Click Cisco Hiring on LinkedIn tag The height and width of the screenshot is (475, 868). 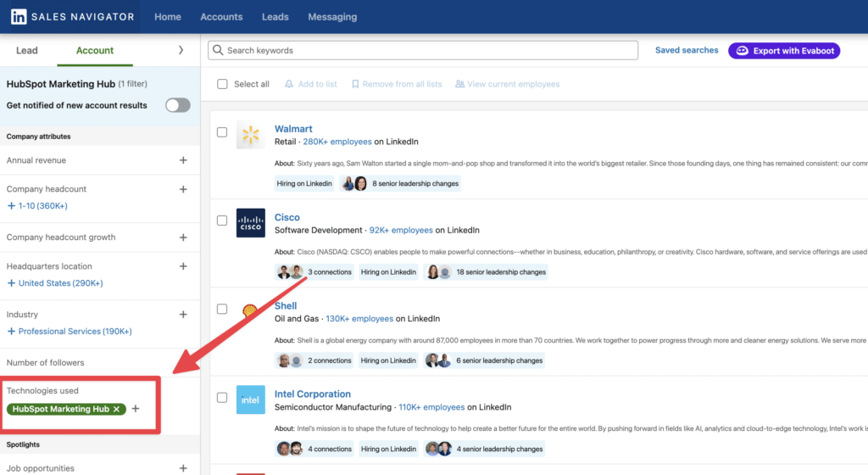[388, 272]
